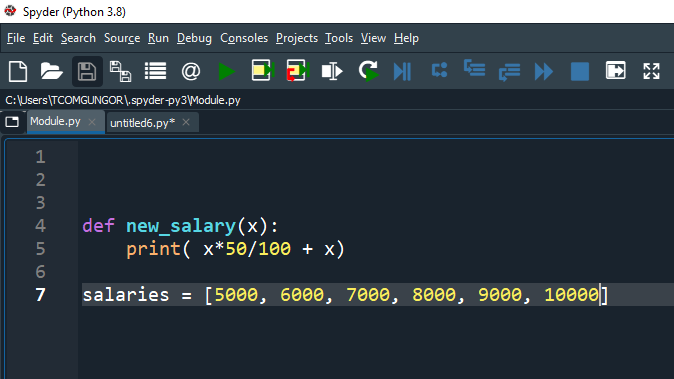The image size is (674, 379).
Task: Click the value 5000 in the list
Action: 236,295
